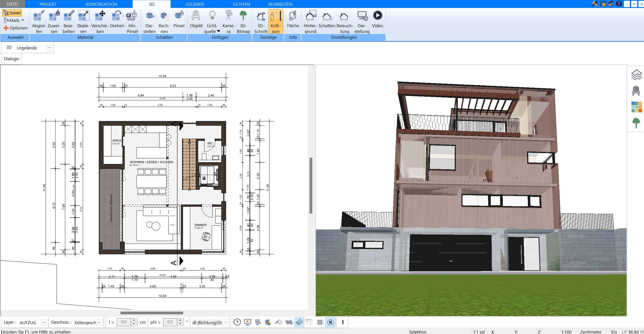The image size is (644, 334).
Task: Expand the Urgelände terrain selector
Action: point(50,48)
